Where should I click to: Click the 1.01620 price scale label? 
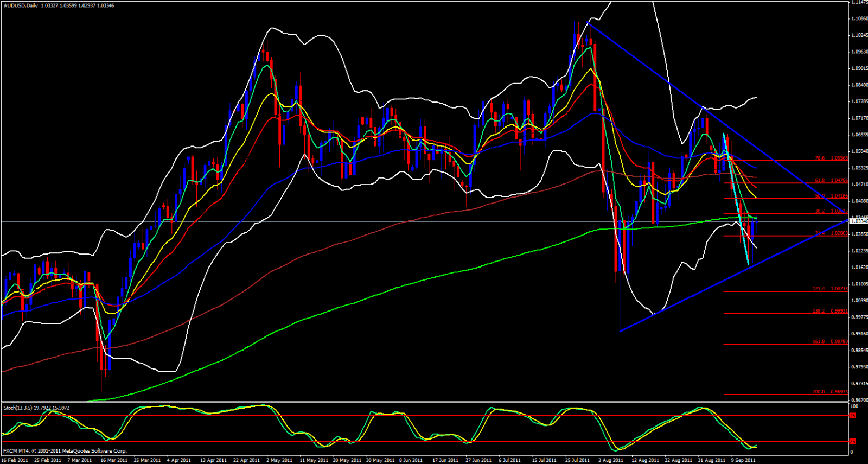coord(859,268)
